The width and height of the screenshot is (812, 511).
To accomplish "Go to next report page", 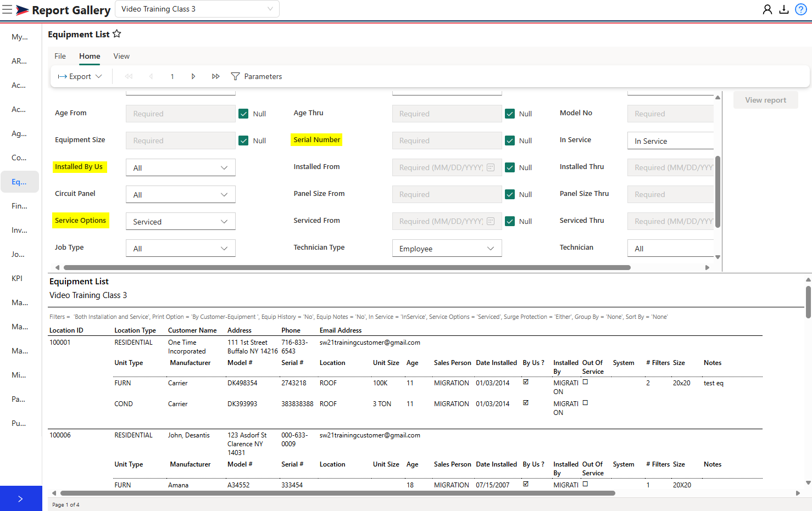I will tap(193, 76).
